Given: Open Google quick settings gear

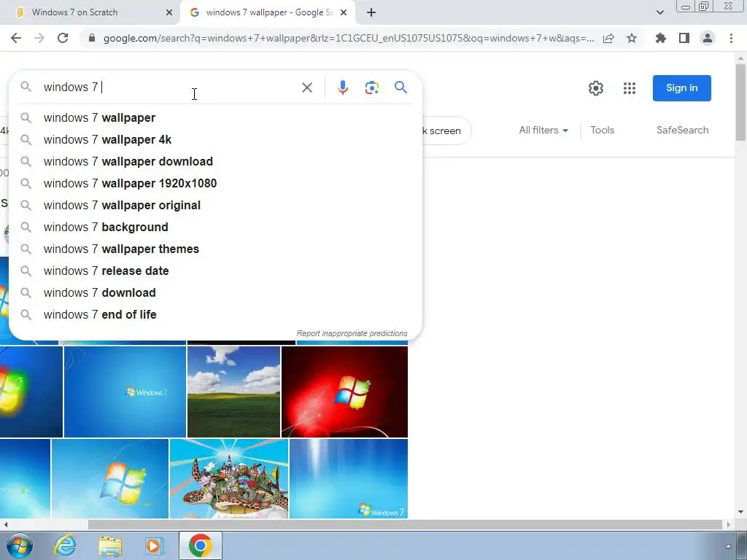Looking at the screenshot, I should tap(595, 88).
